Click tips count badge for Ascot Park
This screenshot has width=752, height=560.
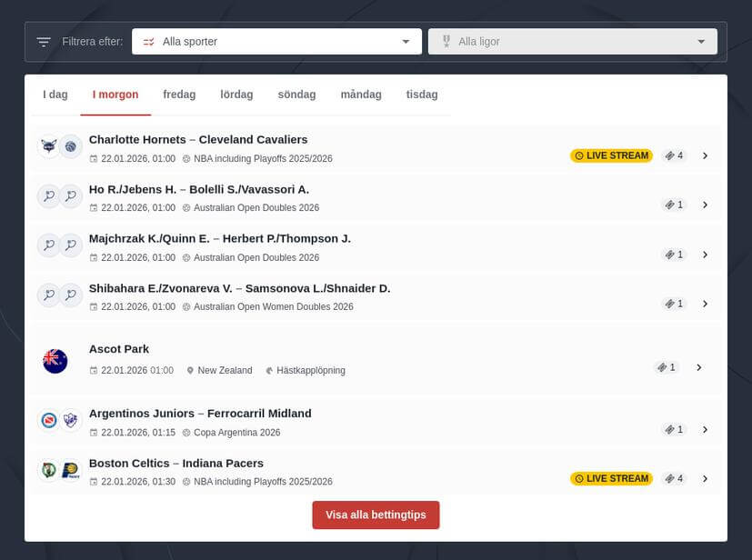667,367
